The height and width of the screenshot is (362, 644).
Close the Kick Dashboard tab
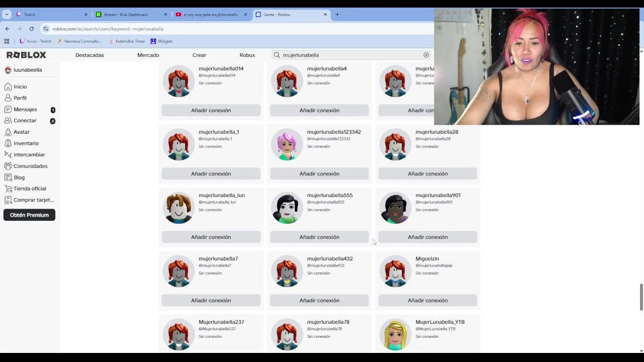(166, 15)
